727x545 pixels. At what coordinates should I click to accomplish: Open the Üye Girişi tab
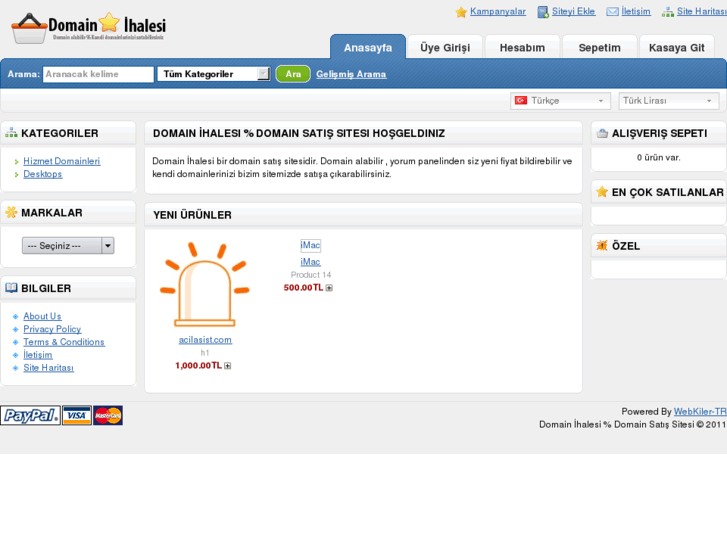[x=445, y=47]
